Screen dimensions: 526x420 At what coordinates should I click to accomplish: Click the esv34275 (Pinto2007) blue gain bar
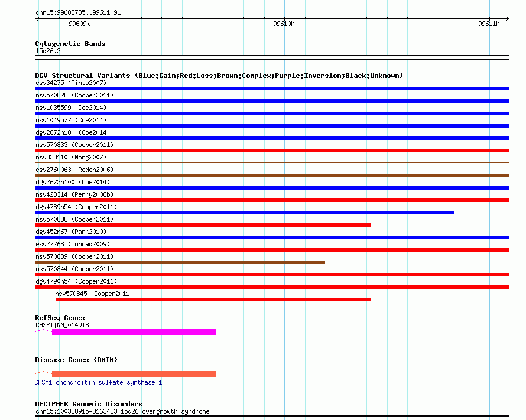pyautogui.click(x=272, y=89)
